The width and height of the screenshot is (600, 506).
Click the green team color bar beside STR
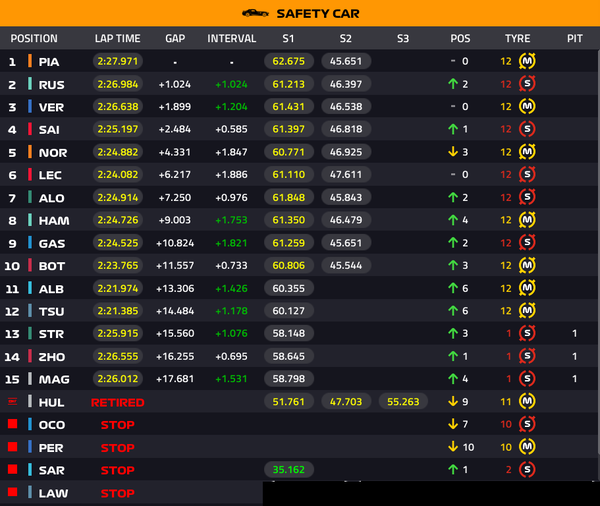tap(30, 333)
